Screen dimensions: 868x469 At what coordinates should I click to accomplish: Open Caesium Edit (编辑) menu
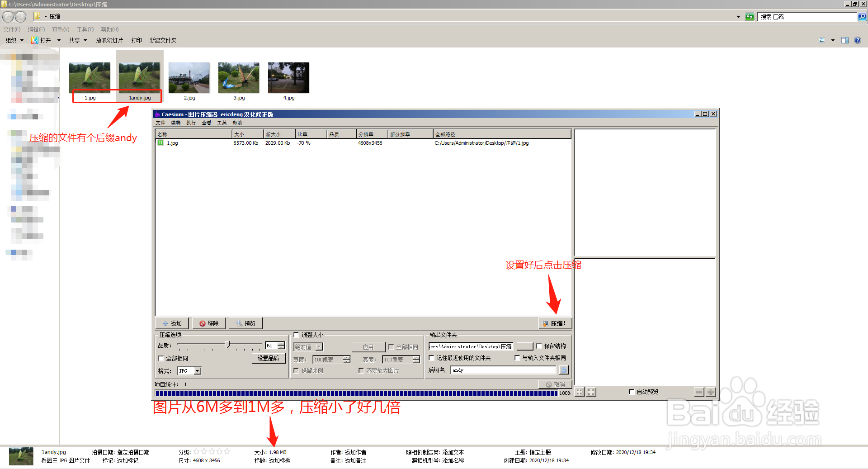(176, 123)
